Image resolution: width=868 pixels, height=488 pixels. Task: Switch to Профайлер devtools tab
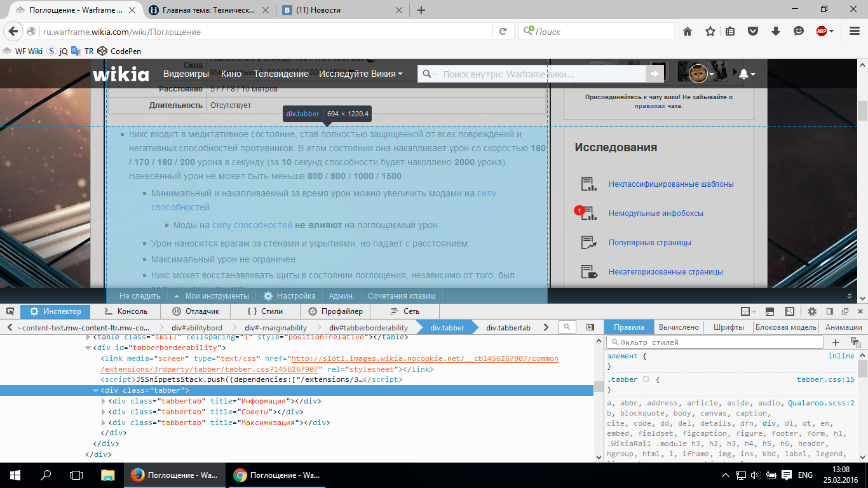pos(336,311)
